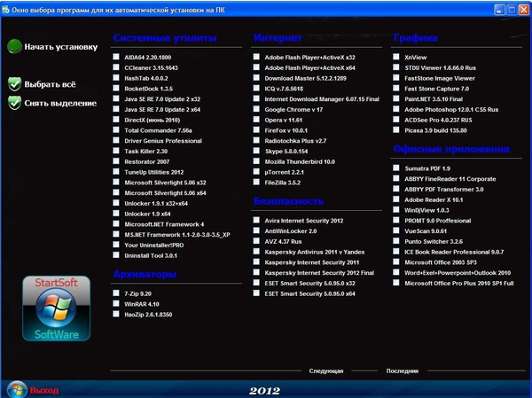Check the Adobe Photoshop 12.0.1 CS5 Rus checkbox
The image size is (532, 398).
pos(396,109)
